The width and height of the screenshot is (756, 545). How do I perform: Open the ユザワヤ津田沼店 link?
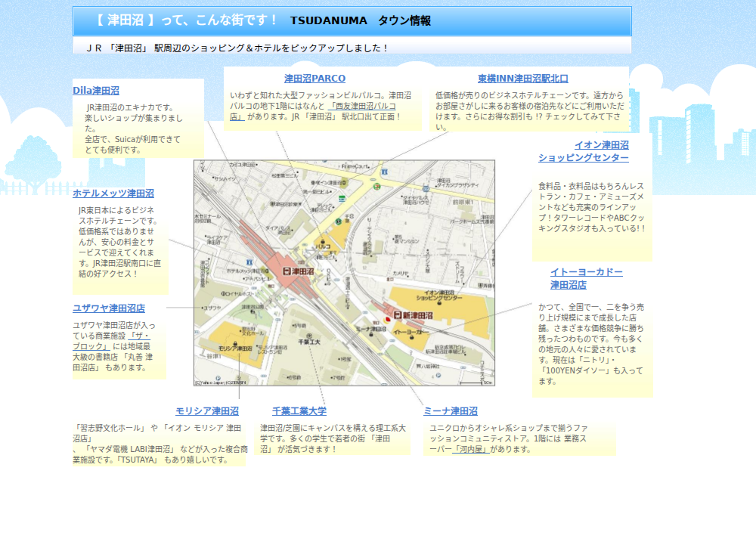point(109,308)
